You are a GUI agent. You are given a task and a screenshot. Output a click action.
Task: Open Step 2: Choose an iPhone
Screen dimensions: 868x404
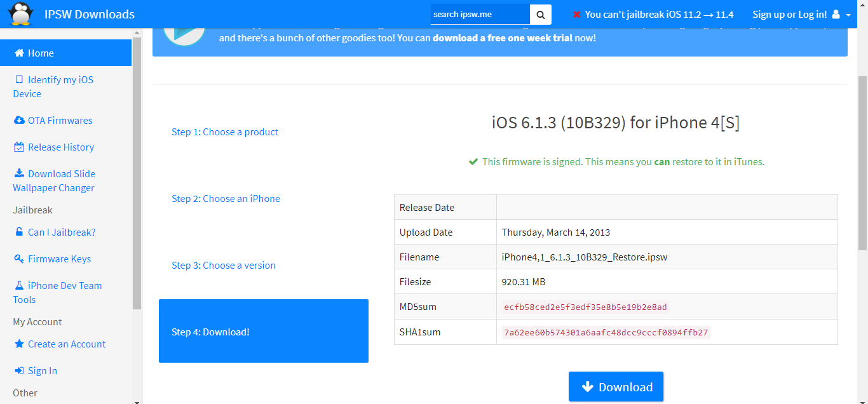coord(226,199)
